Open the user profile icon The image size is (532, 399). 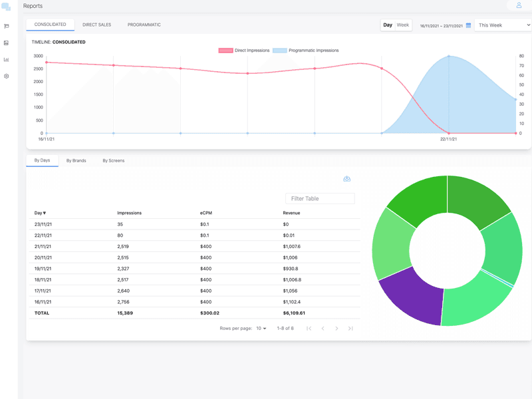519,5
